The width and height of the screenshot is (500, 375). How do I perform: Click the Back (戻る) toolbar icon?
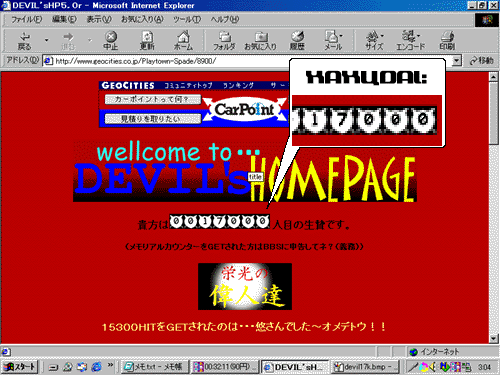24,41
